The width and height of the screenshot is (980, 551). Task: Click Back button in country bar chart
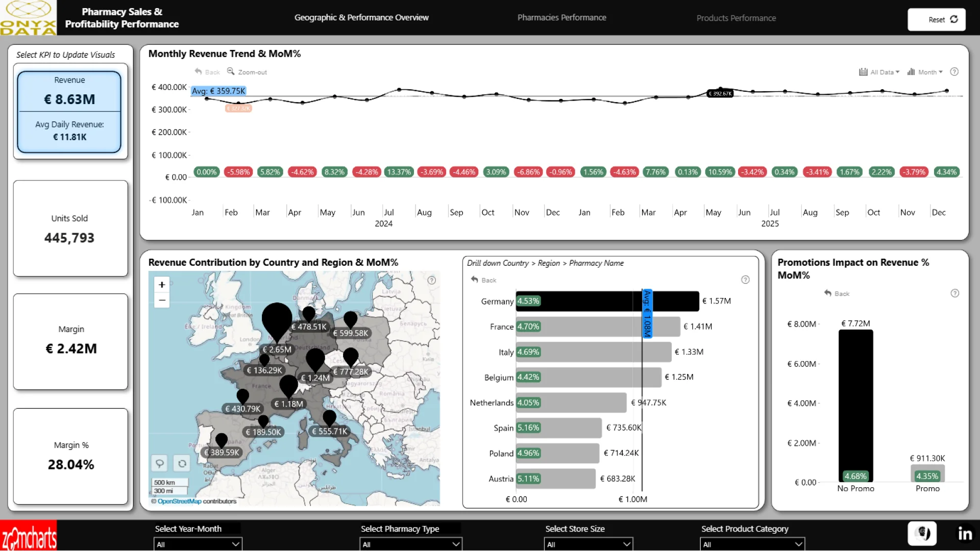point(483,280)
